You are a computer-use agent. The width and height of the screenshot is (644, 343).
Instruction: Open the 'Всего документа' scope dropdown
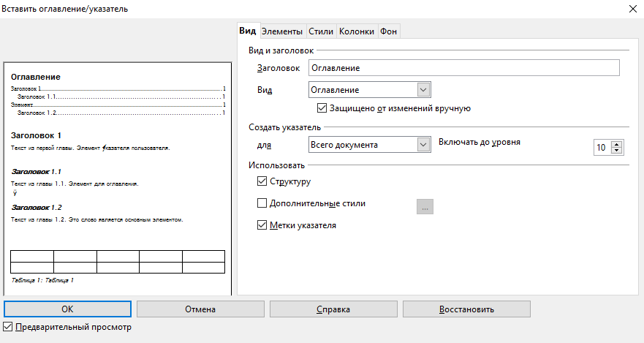423,145
